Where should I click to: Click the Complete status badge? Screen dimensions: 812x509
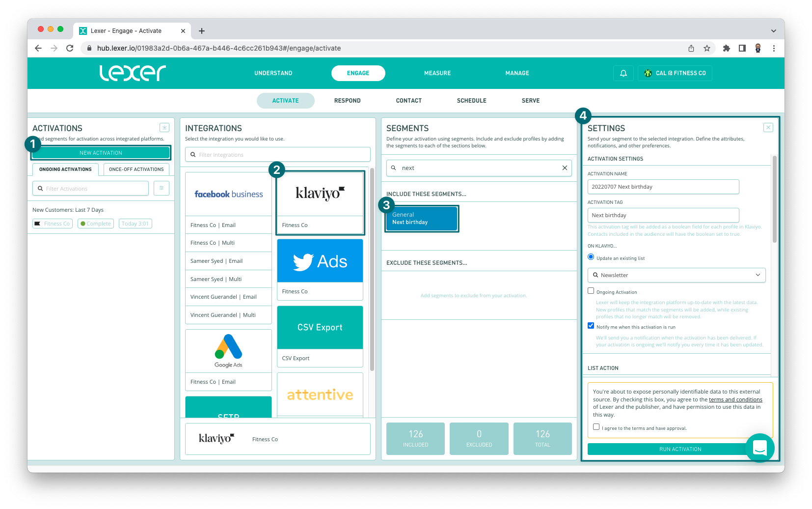pos(96,224)
